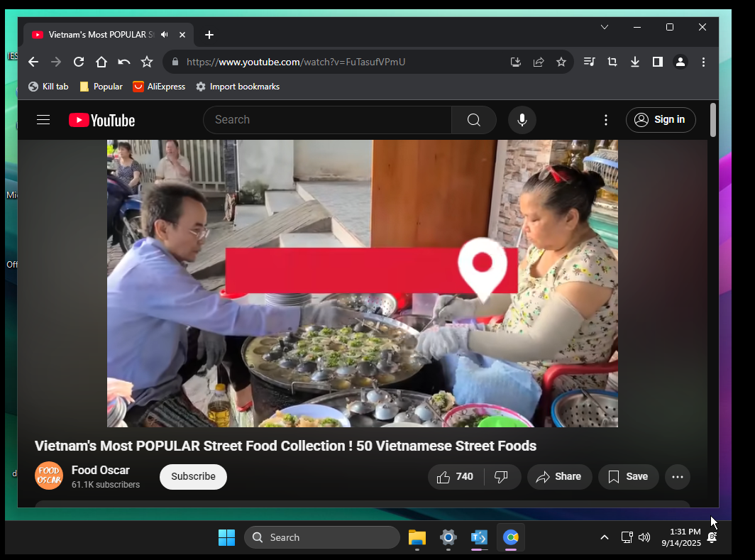Subscribe to Food Oscar
Viewport: 755px width, 560px height.
tap(193, 477)
